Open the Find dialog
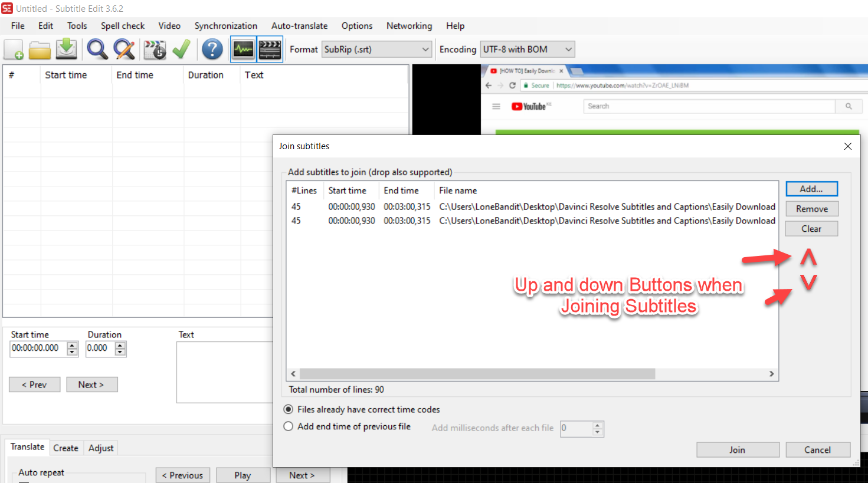Image resolution: width=868 pixels, height=483 pixels. (97, 49)
